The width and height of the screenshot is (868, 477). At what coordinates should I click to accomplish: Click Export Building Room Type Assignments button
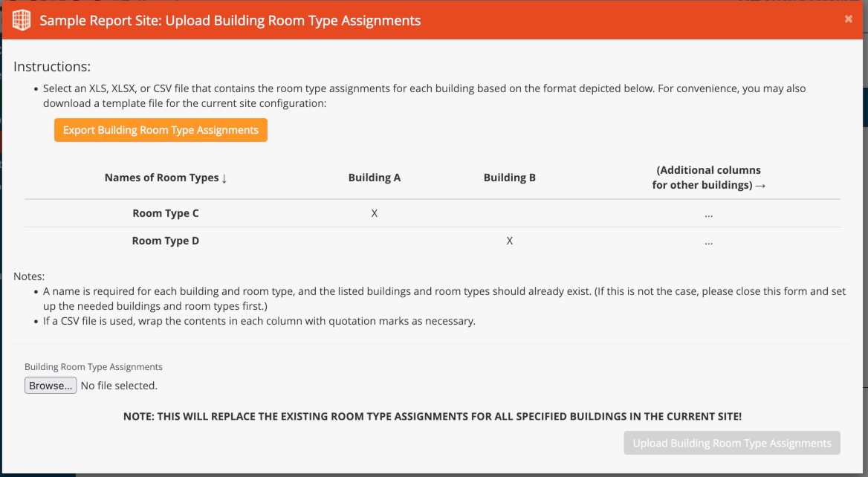[x=161, y=130]
